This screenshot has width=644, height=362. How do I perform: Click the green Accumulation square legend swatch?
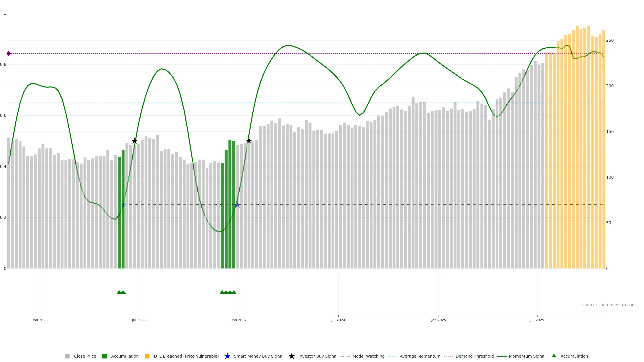pyautogui.click(x=104, y=356)
